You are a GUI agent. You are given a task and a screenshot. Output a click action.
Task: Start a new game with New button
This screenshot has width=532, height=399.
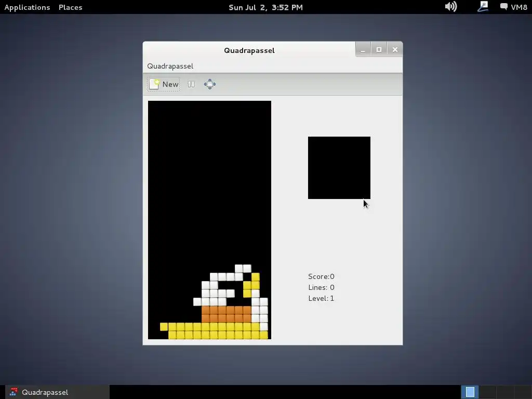click(x=164, y=84)
